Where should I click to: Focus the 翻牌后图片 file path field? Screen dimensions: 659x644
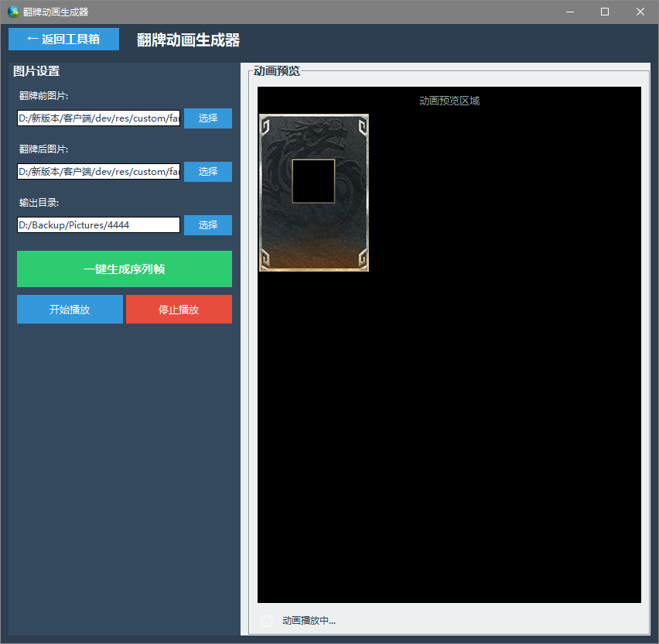click(x=98, y=172)
